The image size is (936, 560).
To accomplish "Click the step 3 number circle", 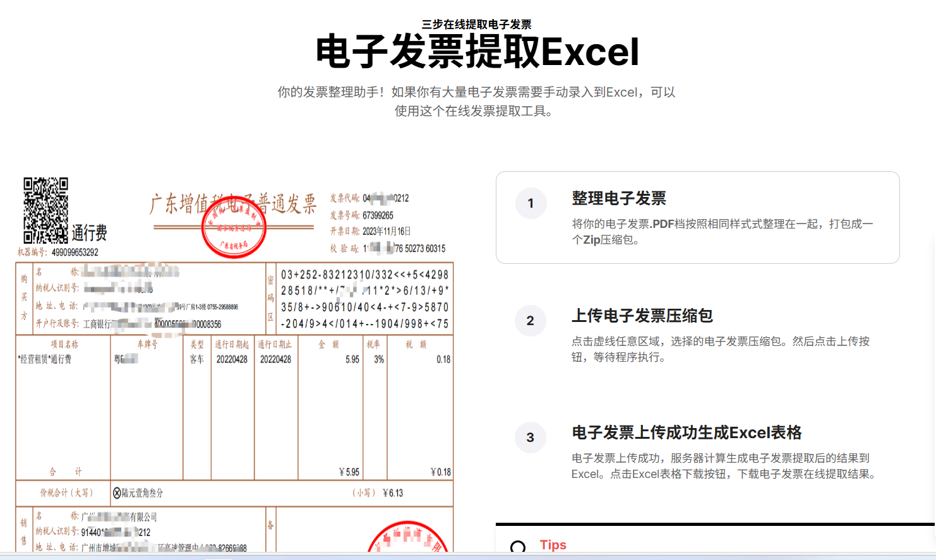I will point(531,438).
